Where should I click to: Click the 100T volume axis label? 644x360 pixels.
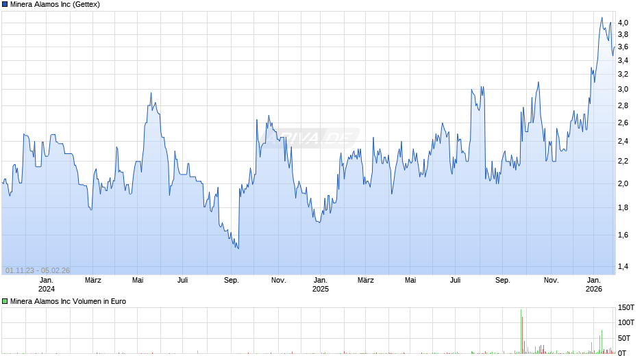626,322
